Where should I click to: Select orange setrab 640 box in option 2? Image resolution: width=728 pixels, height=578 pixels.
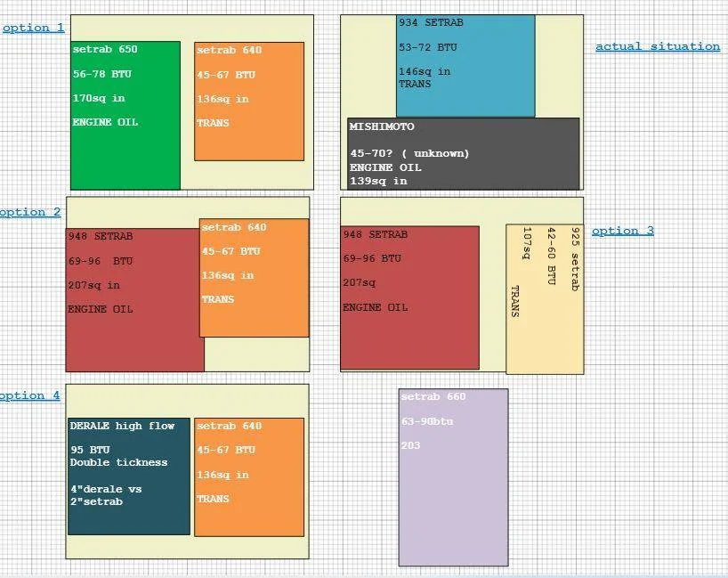click(255, 278)
